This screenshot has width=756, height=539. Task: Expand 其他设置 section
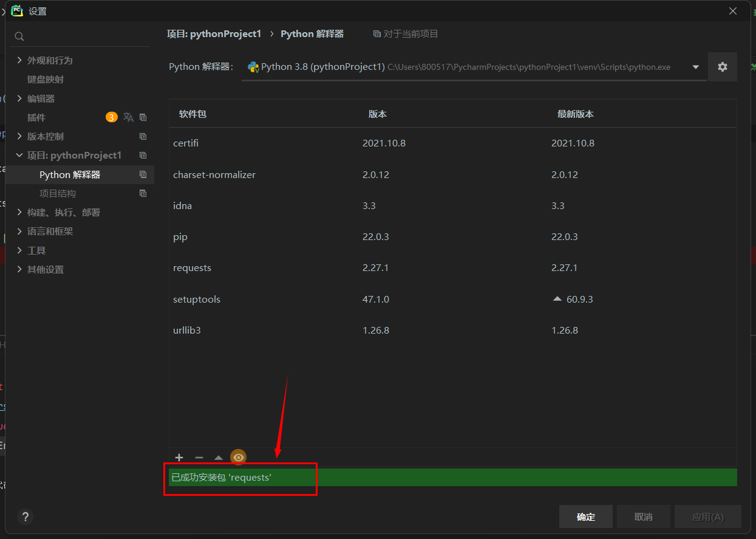pyautogui.click(x=19, y=269)
